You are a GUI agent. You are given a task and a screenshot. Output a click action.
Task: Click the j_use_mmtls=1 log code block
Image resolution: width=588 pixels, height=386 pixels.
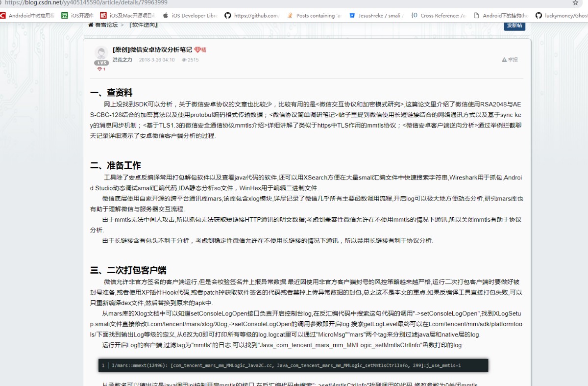[294, 365]
